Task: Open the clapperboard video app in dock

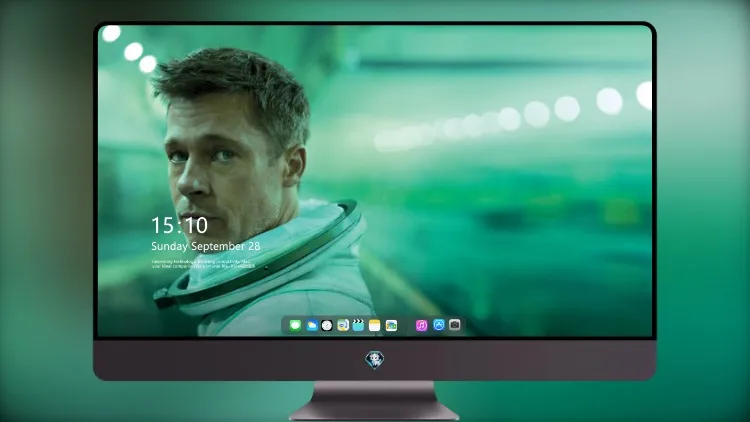Action: [358, 325]
